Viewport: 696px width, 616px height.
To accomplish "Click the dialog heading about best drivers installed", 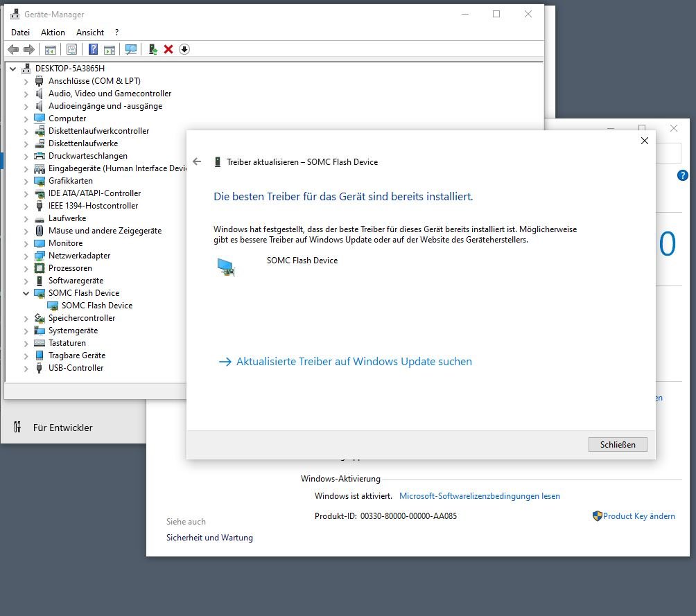I will pyautogui.click(x=343, y=197).
